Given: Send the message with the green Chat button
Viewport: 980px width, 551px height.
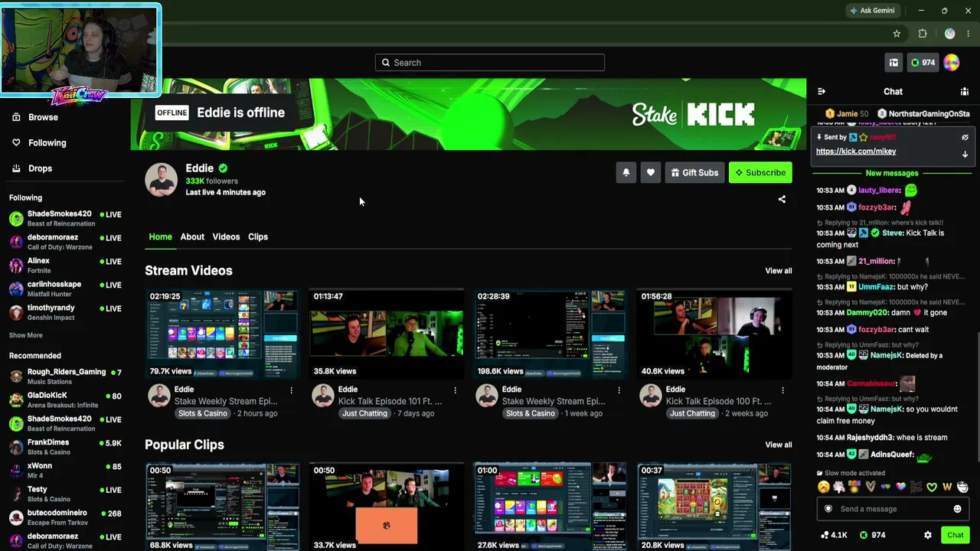Looking at the screenshot, I should [955, 535].
